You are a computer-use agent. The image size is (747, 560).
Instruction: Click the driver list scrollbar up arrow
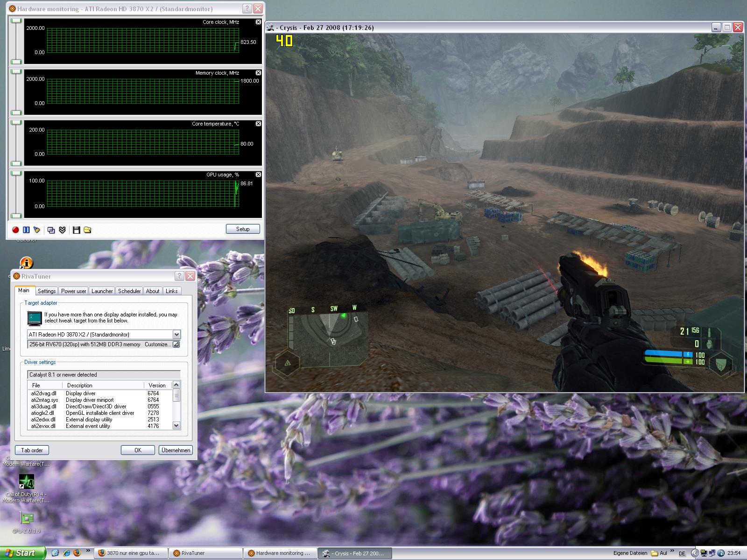coord(176,385)
